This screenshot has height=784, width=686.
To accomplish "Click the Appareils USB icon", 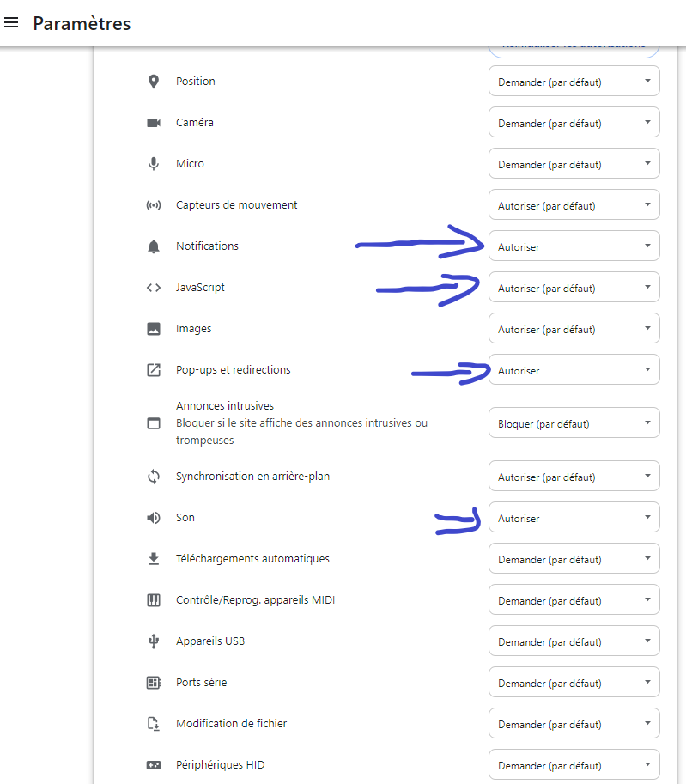I will tap(154, 641).
